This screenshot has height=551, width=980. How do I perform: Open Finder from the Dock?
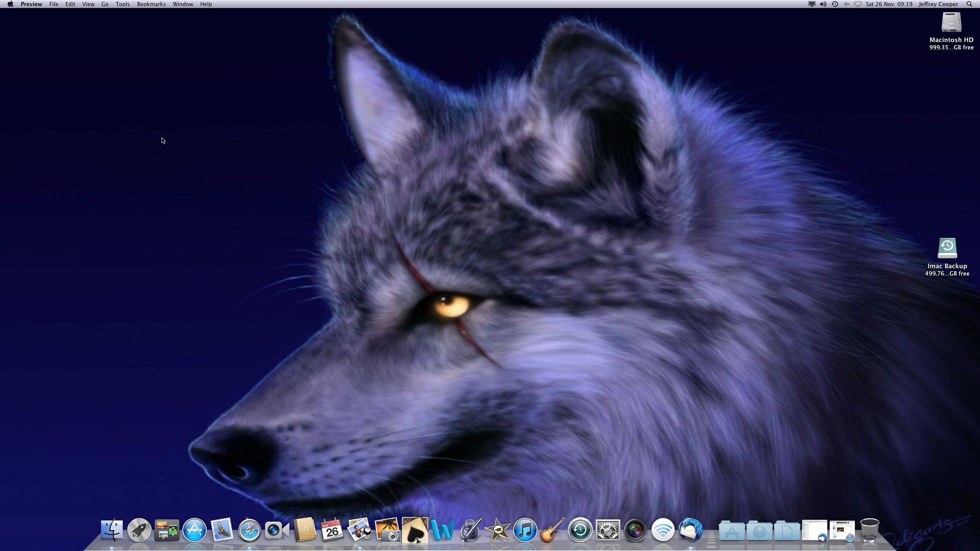coord(112,530)
